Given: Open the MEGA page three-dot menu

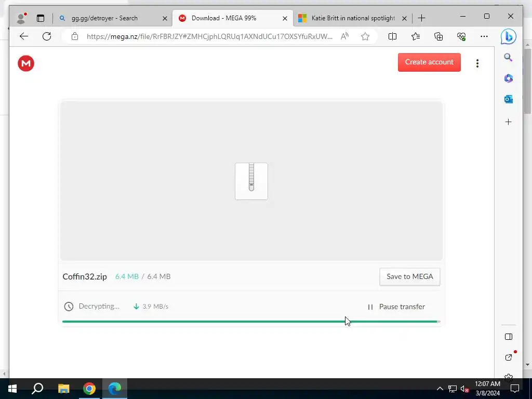Looking at the screenshot, I should (x=477, y=63).
